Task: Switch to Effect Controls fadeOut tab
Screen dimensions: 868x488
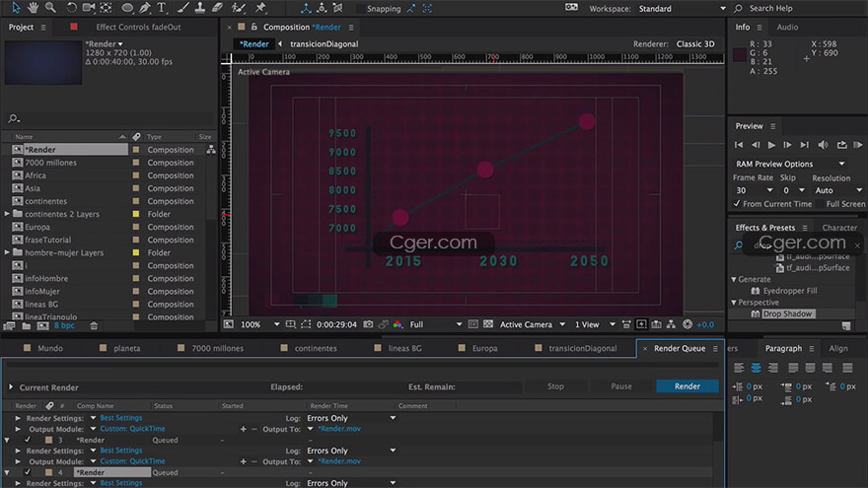Action: 138,27
